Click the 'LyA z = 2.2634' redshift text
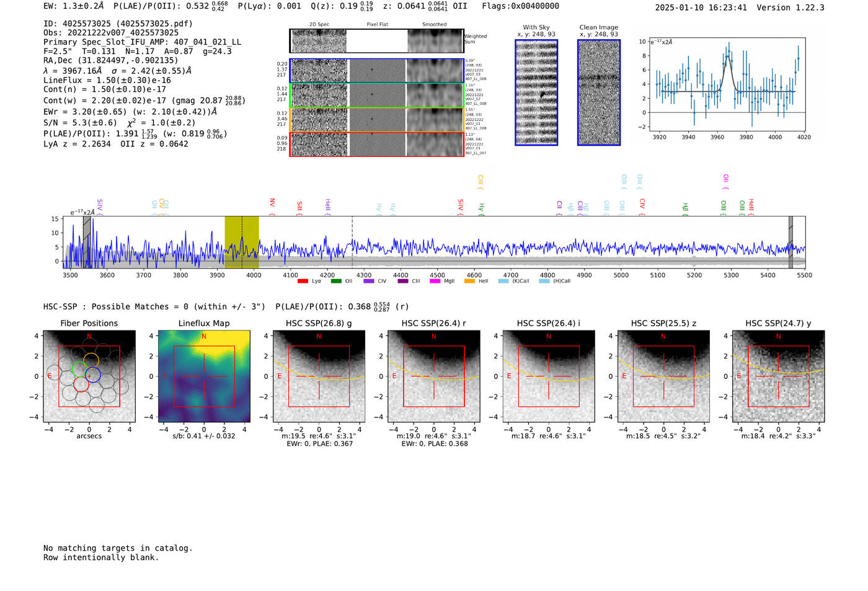Viewport: 868px width, 591px height. [77, 144]
